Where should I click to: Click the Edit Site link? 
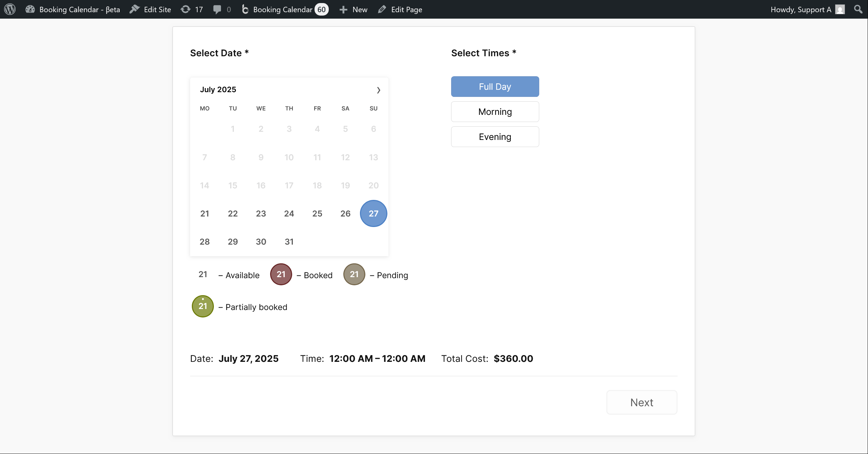(150, 9)
